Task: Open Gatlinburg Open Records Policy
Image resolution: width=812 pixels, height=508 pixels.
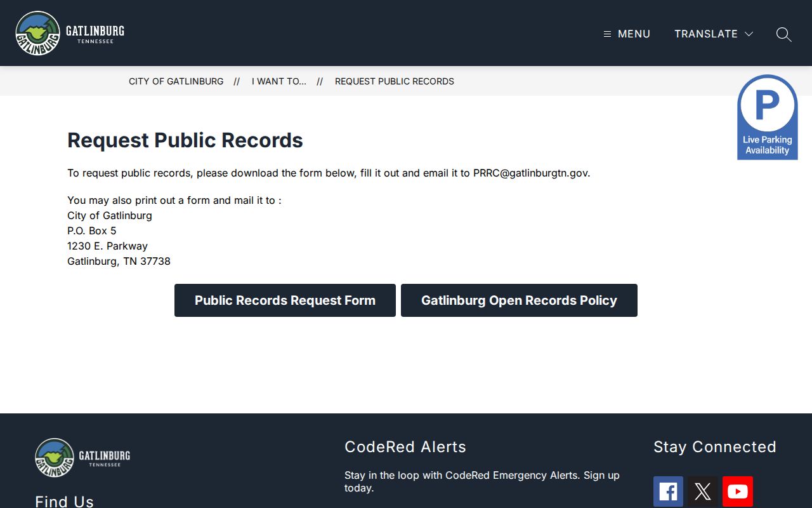Action: pyautogui.click(x=519, y=300)
